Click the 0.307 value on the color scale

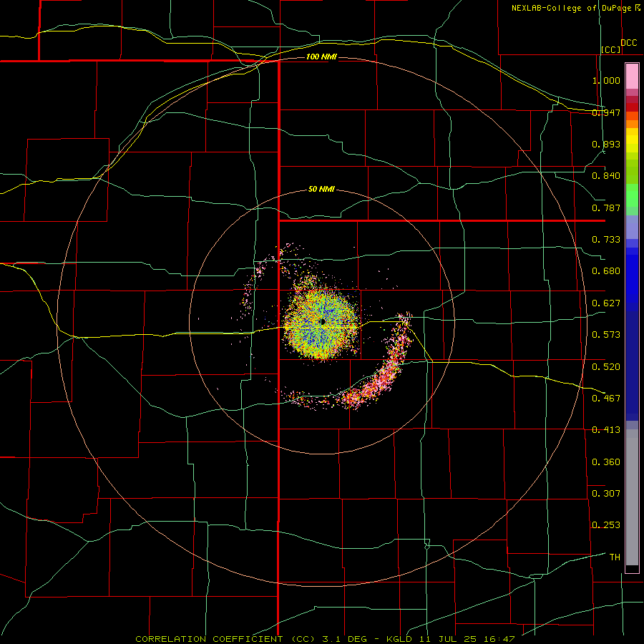click(606, 493)
